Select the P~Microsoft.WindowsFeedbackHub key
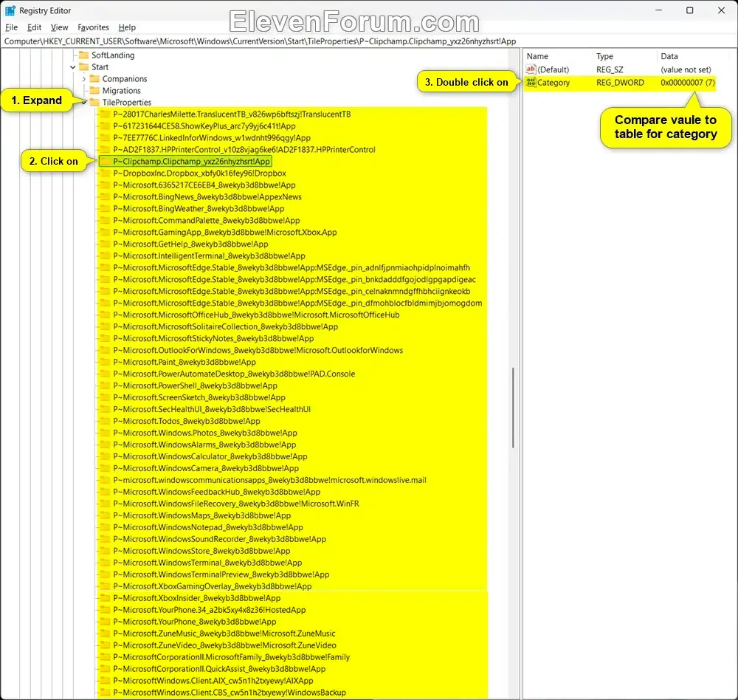 coord(216,492)
